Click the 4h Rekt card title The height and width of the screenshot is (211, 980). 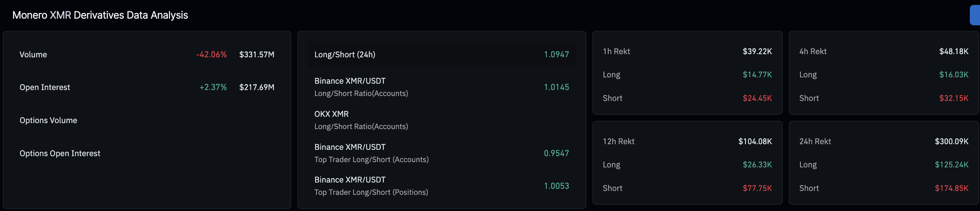click(813, 51)
